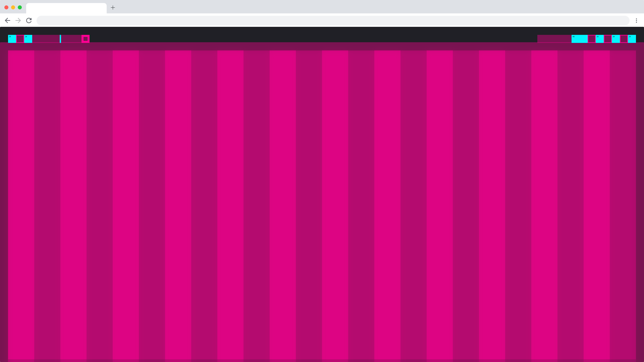Click pink outlined box between left cyan blocks

(20, 39)
